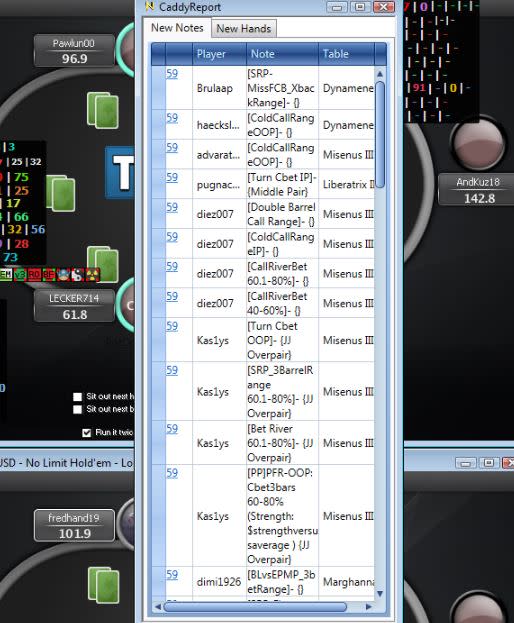Open the 59 link in advarat... row
Viewport: 514px width, 623px height.
[172, 148]
